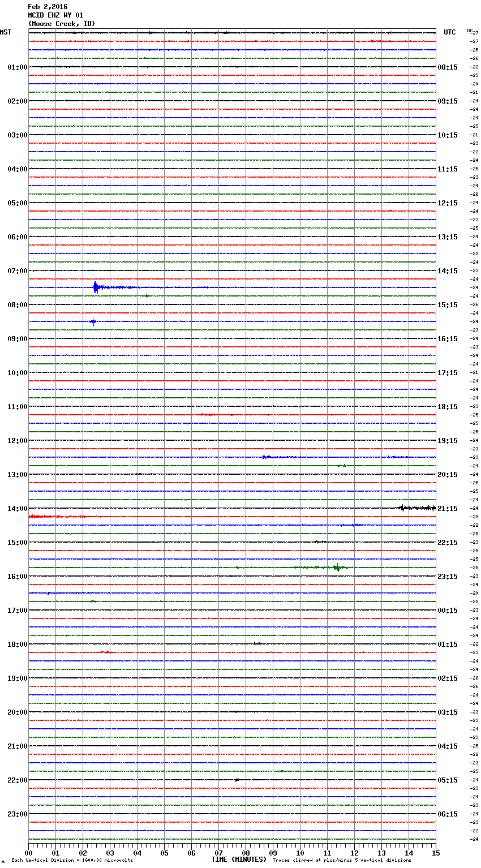Screen dimensions: 481x868
Task: Click the 08:00 MST time label
Action: pyautogui.click(x=18, y=305)
